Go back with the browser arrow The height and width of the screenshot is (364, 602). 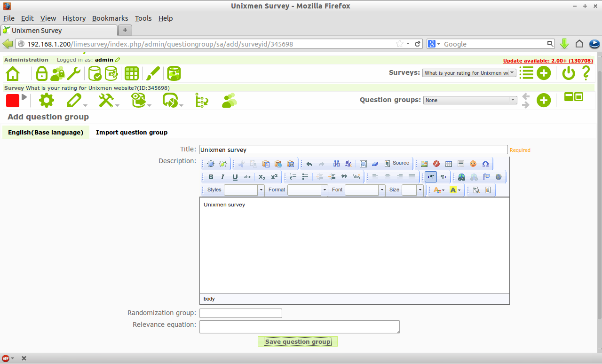click(8, 44)
